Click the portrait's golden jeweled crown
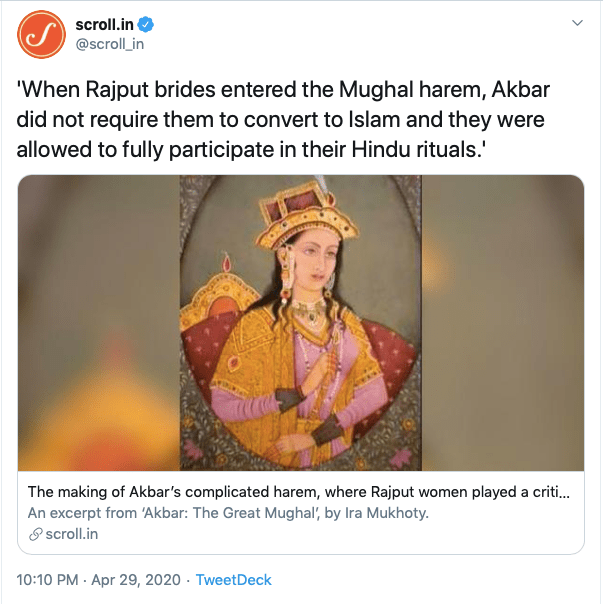 [x=300, y=215]
